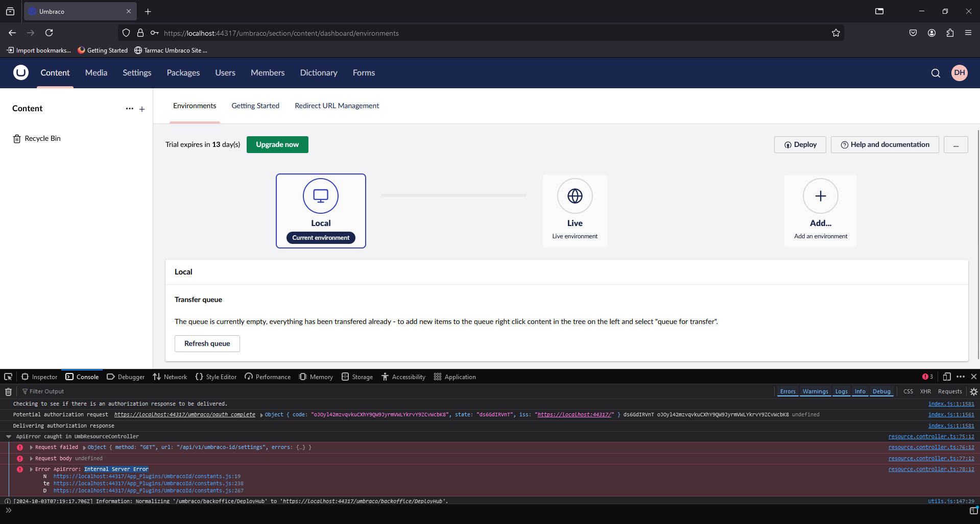
Task: Switch to the Settings section
Action: click(x=137, y=73)
